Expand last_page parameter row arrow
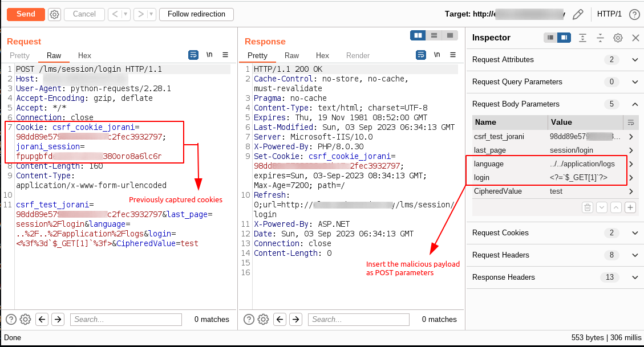The image size is (644, 347). click(631, 150)
